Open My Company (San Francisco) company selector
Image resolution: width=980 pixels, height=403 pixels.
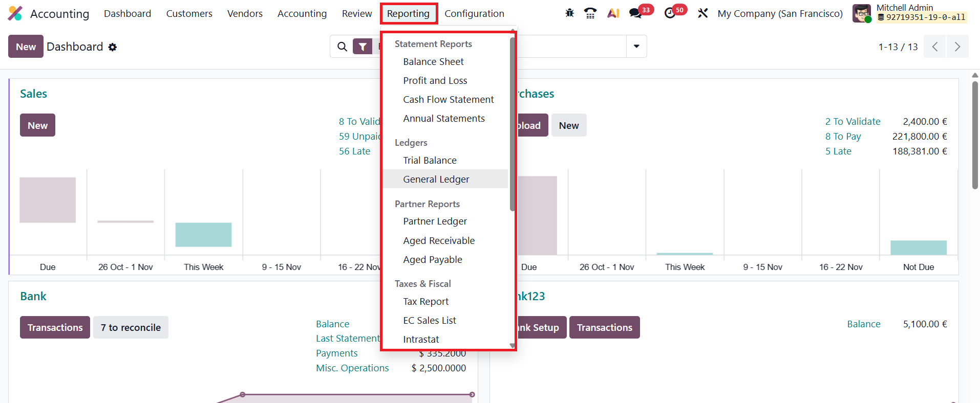pos(780,13)
